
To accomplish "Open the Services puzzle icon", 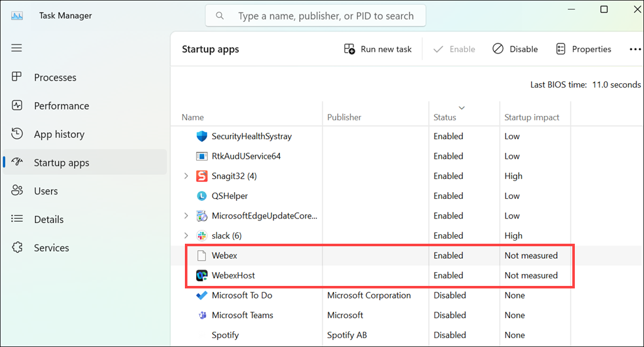I will click(x=17, y=247).
